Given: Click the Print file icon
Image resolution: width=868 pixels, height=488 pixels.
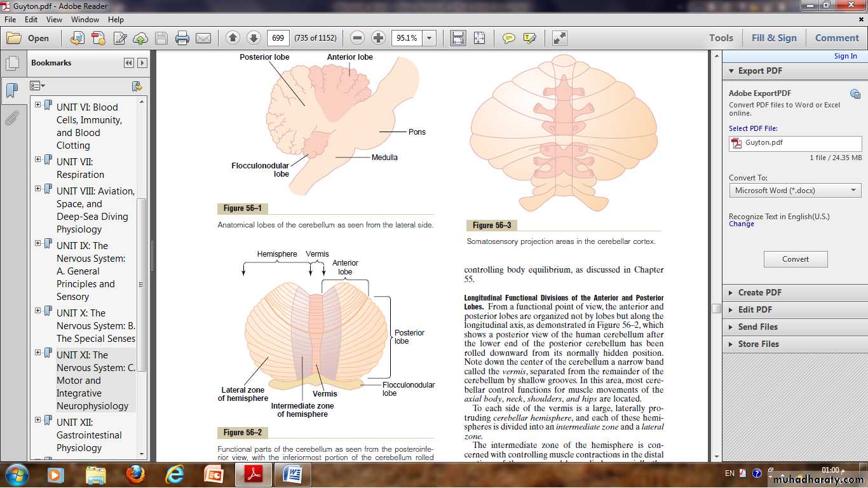Looking at the screenshot, I should point(182,38).
